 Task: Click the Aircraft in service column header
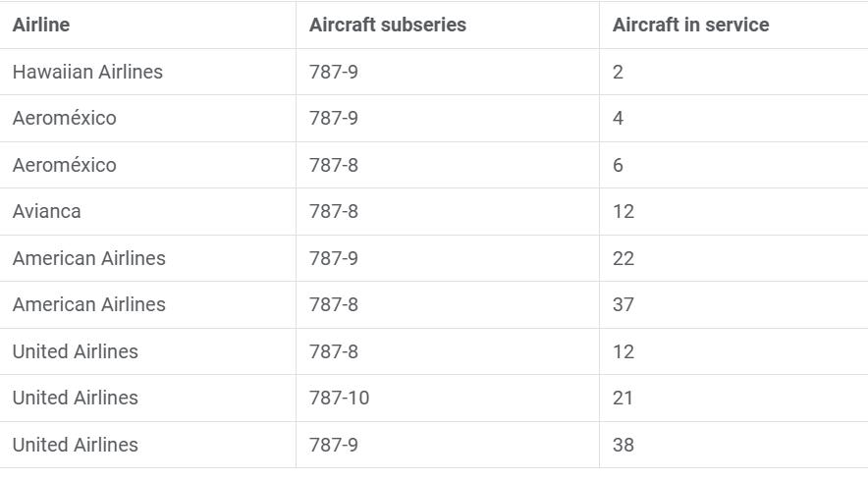690,26
